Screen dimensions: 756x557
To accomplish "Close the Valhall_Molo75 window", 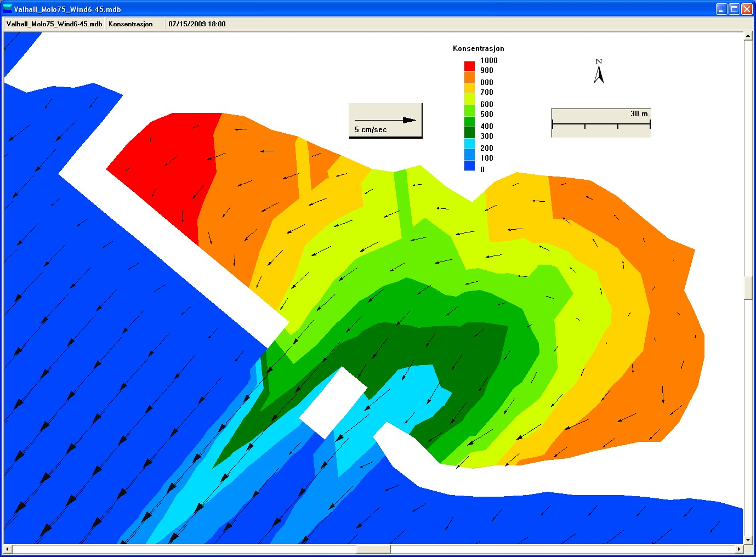I will (x=747, y=9).
